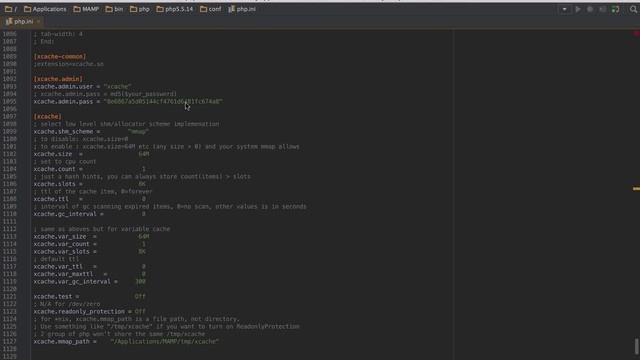
Task: Select php.ini in the navigation bar
Action: [x=242, y=9]
